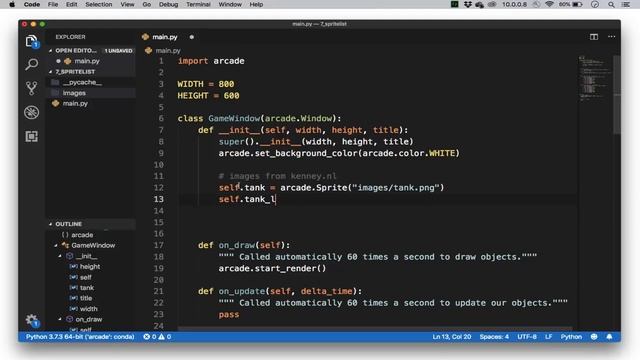Collapse GameWindow in the outline
The image size is (640, 360).
point(56,246)
